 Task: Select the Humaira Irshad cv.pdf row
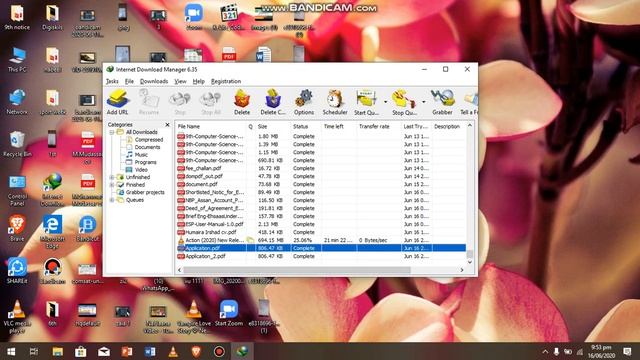tap(321, 232)
